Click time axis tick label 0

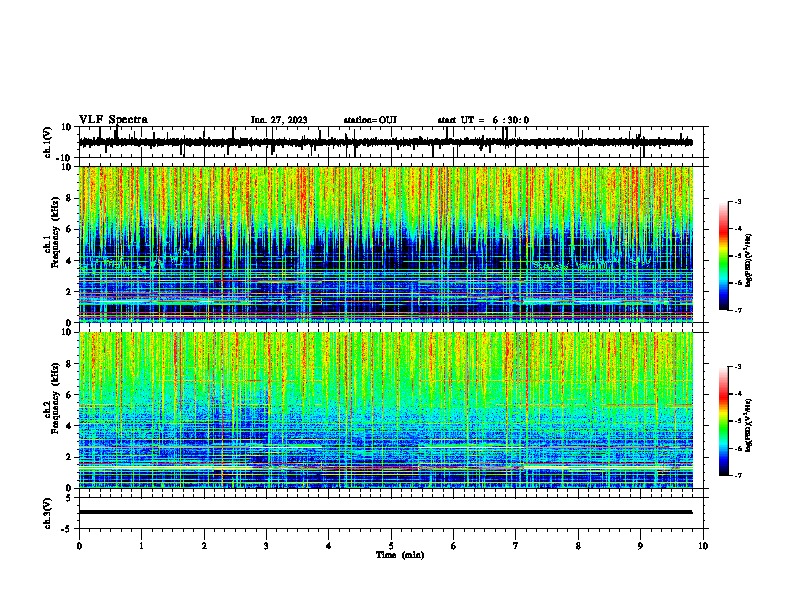click(79, 546)
